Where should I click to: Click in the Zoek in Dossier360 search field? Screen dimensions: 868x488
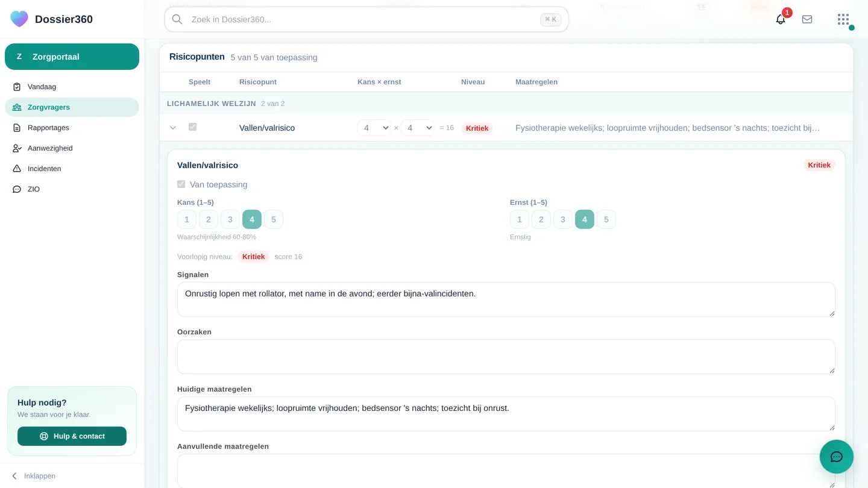pos(366,19)
